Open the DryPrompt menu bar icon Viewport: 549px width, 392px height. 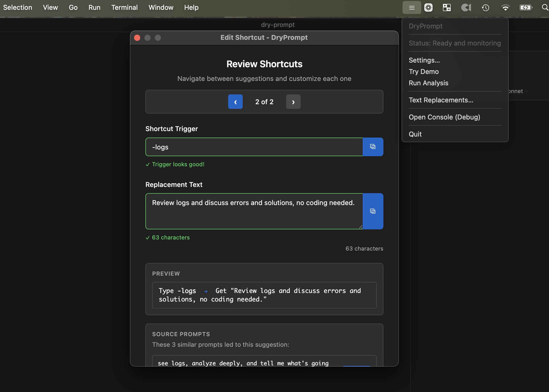point(411,7)
